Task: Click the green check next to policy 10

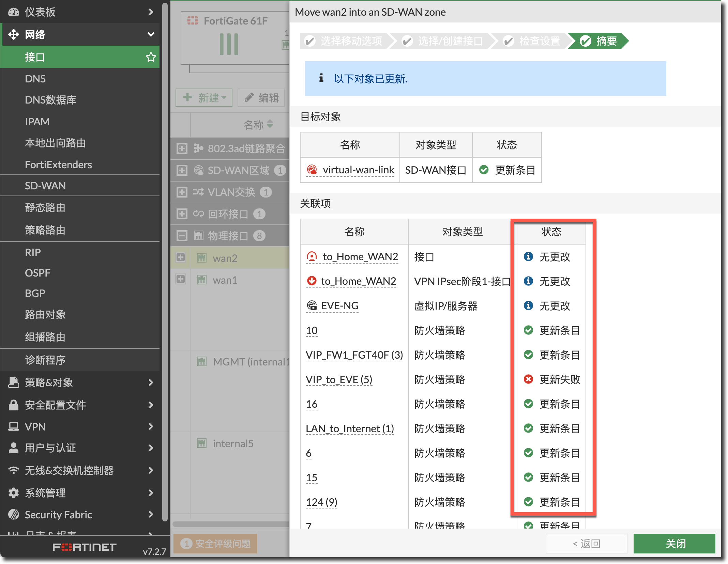Action: 528,330
